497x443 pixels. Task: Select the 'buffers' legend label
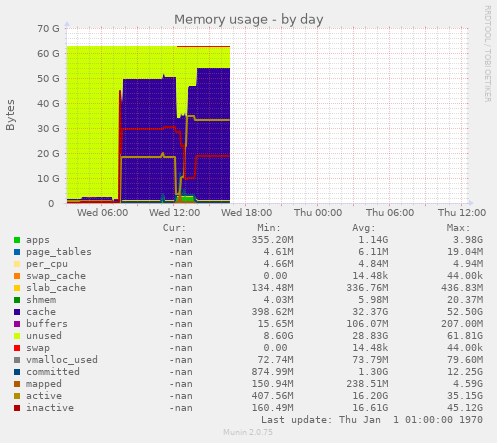tap(47, 324)
